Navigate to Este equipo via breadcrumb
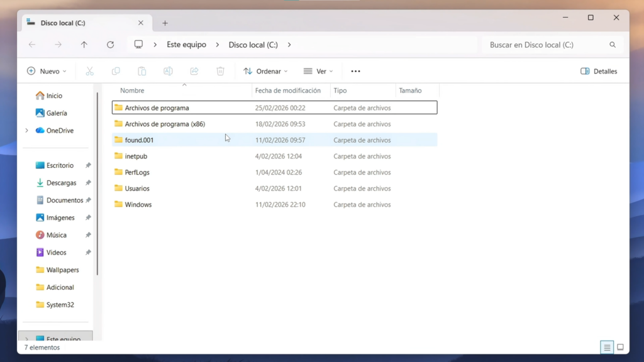The image size is (644, 362). 186,45
